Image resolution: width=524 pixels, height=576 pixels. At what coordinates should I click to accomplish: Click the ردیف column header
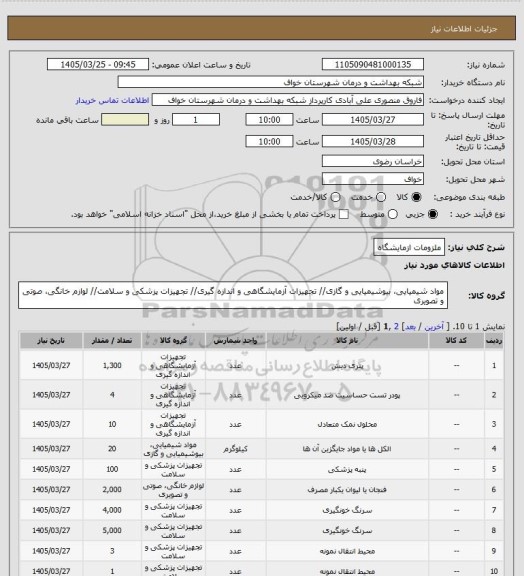[494, 341]
